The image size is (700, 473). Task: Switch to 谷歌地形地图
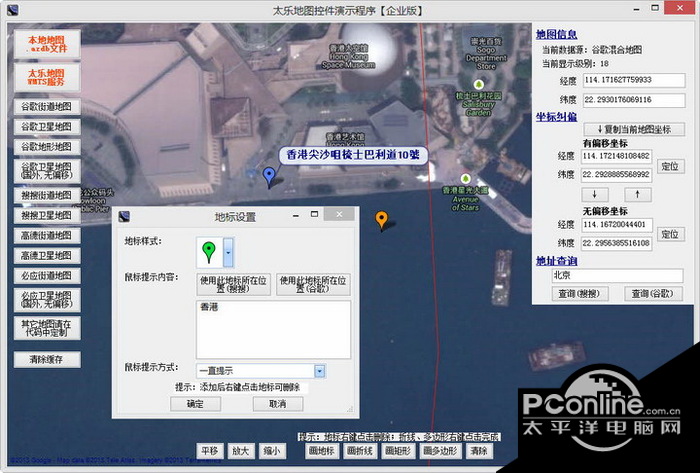(47, 147)
